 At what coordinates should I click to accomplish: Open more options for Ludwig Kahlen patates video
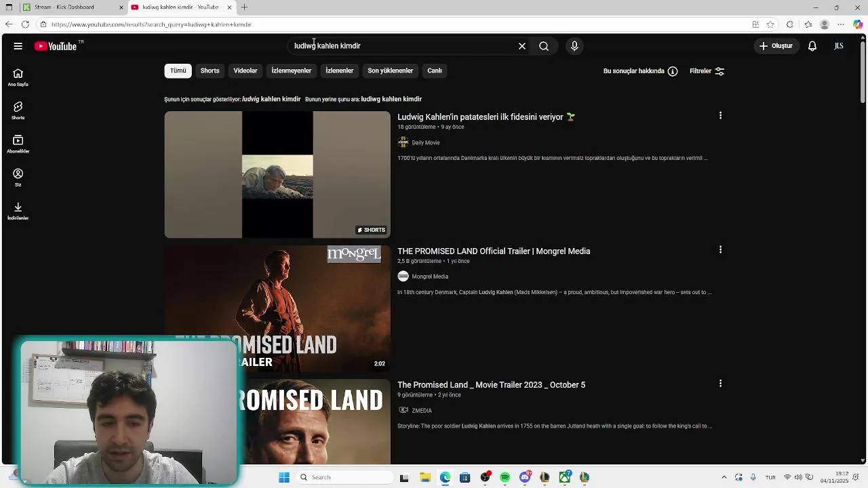point(720,116)
